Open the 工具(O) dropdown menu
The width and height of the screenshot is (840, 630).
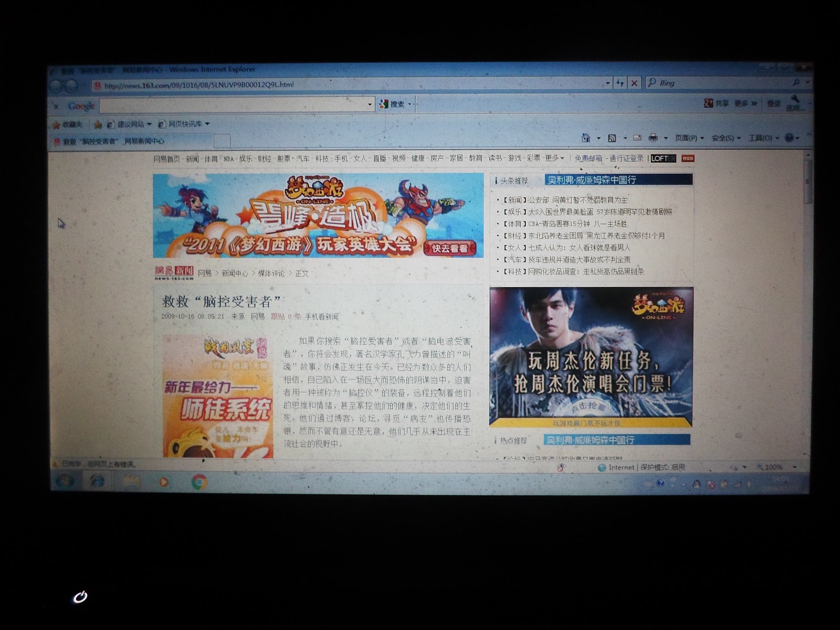pos(763,138)
